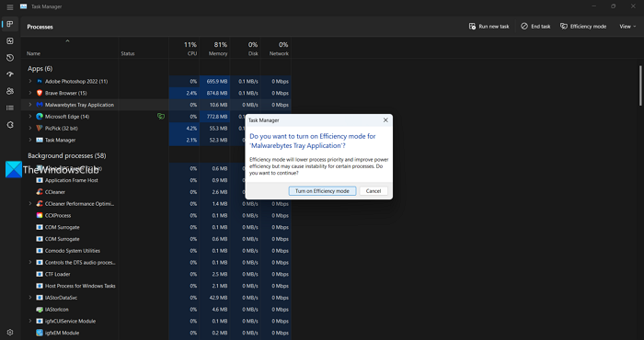This screenshot has width=644, height=340.
Task: Click the PicPick app icon
Action: (40, 128)
